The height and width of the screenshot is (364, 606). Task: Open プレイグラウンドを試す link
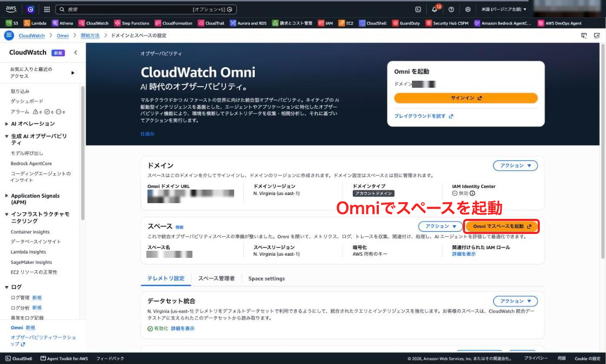(x=423, y=116)
